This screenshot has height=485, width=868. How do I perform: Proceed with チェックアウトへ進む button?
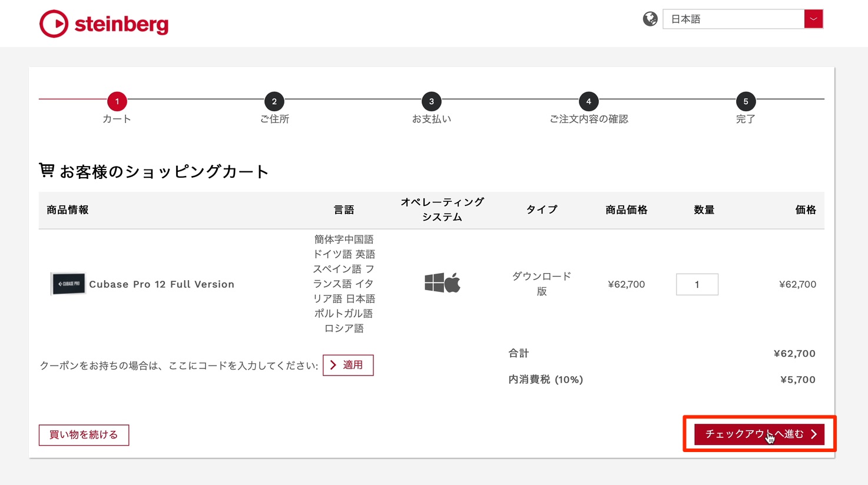point(759,434)
